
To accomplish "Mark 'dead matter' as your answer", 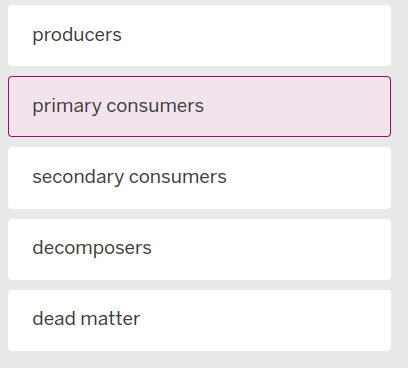I will pyautogui.click(x=199, y=320).
